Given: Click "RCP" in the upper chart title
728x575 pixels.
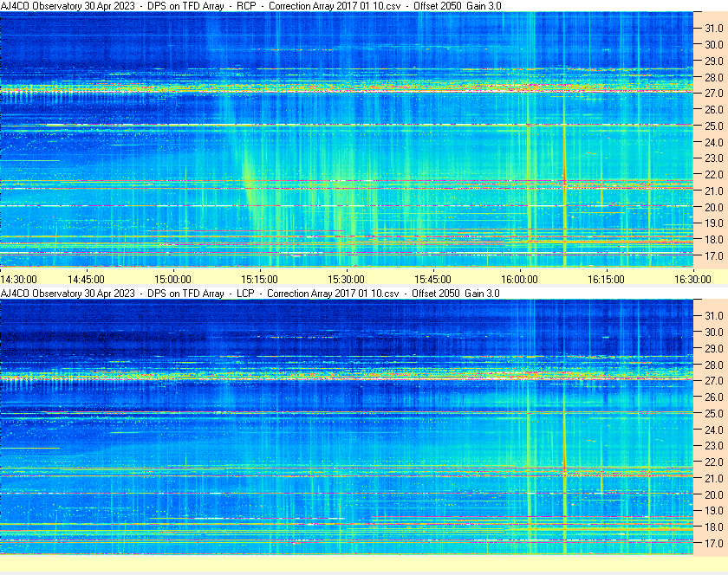Looking at the screenshot, I should pyautogui.click(x=246, y=6).
